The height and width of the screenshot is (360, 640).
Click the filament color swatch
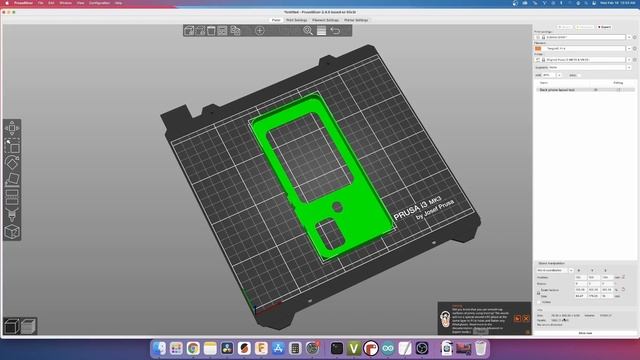pyautogui.click(x=538, y=48)
